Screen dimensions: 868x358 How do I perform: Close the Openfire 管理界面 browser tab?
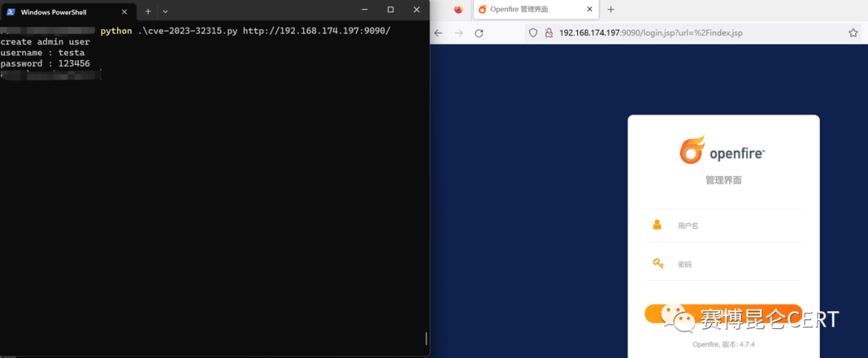[x=590, y=10]
